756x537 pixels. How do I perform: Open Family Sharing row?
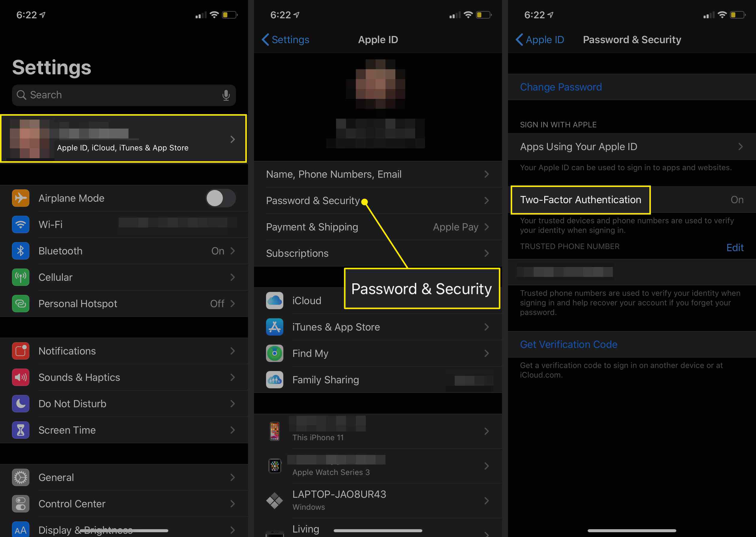(378, 380)
